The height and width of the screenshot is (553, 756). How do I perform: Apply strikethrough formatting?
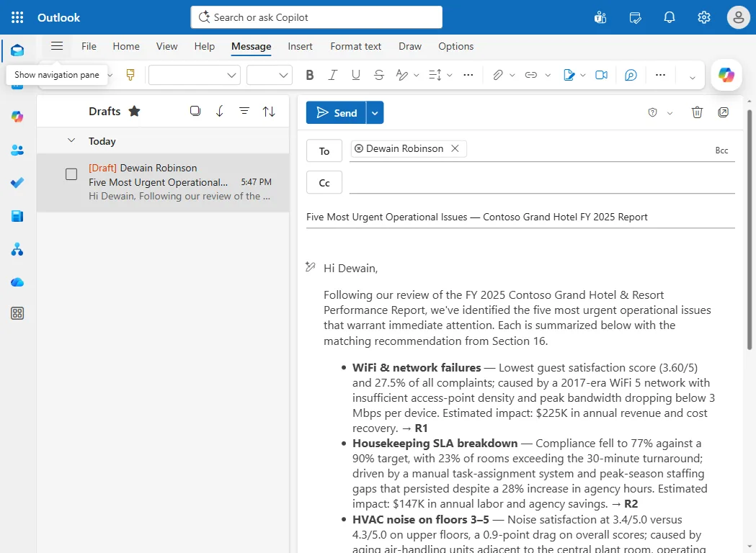click(x=379, y=75)
